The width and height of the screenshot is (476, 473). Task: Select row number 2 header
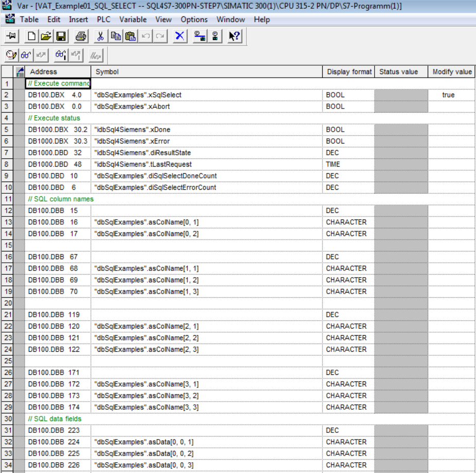[7, 95]
